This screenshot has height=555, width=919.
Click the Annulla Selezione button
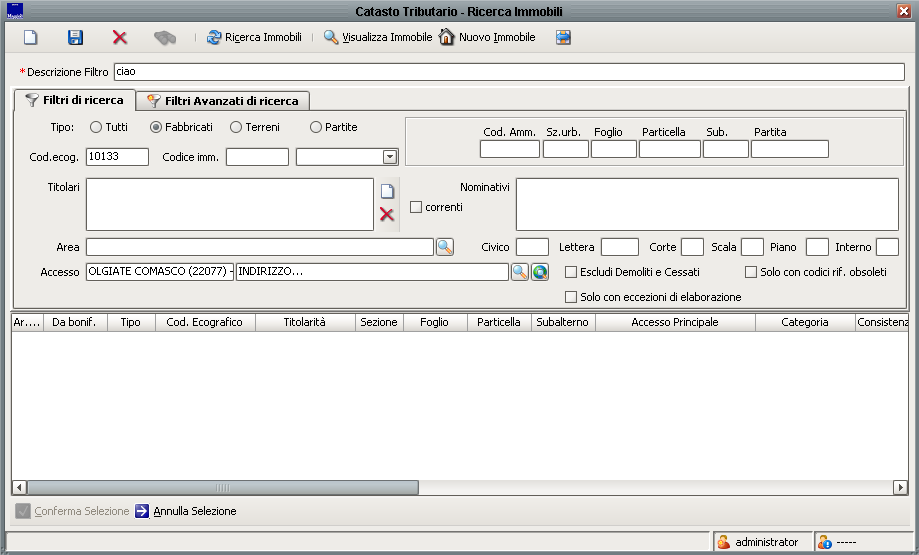pos(186,511)
